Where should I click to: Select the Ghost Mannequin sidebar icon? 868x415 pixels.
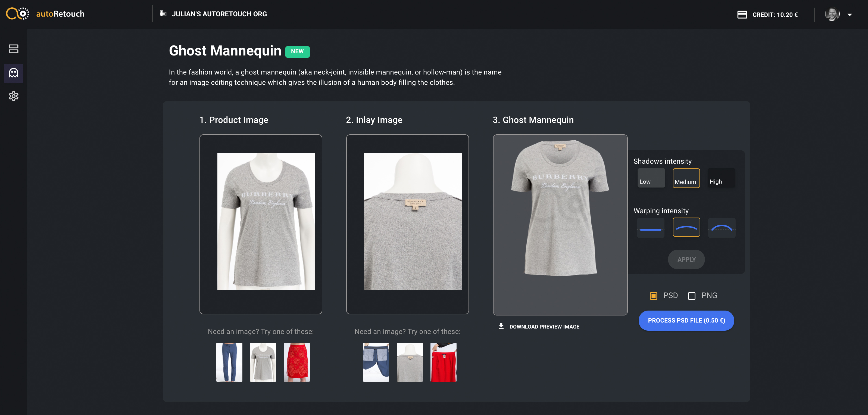14,73
